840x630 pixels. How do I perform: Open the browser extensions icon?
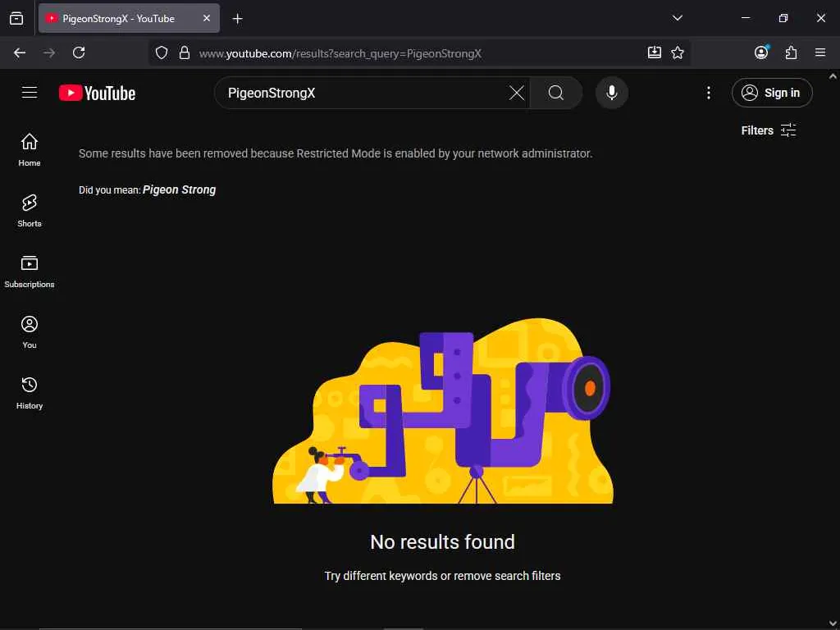tap(791, 52)
